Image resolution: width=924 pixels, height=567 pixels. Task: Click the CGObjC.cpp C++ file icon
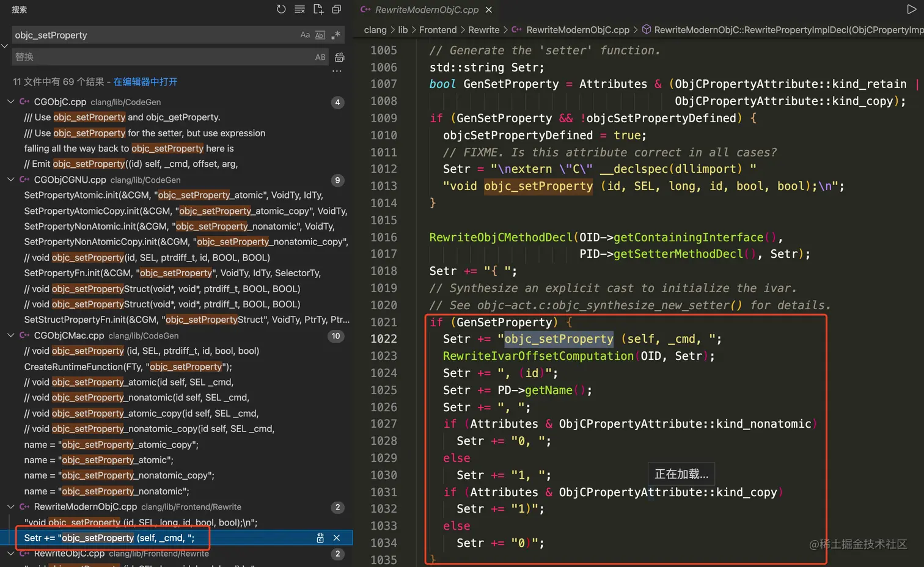24,101
